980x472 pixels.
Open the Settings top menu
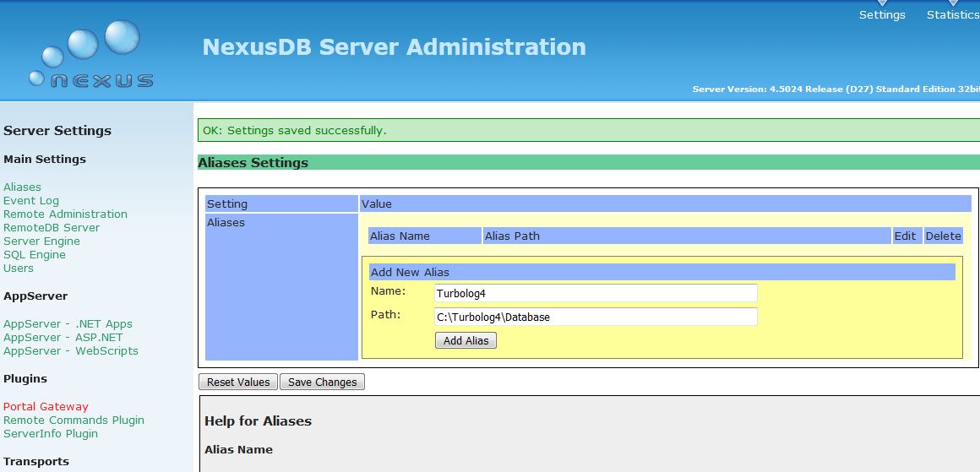coord(882,14)
